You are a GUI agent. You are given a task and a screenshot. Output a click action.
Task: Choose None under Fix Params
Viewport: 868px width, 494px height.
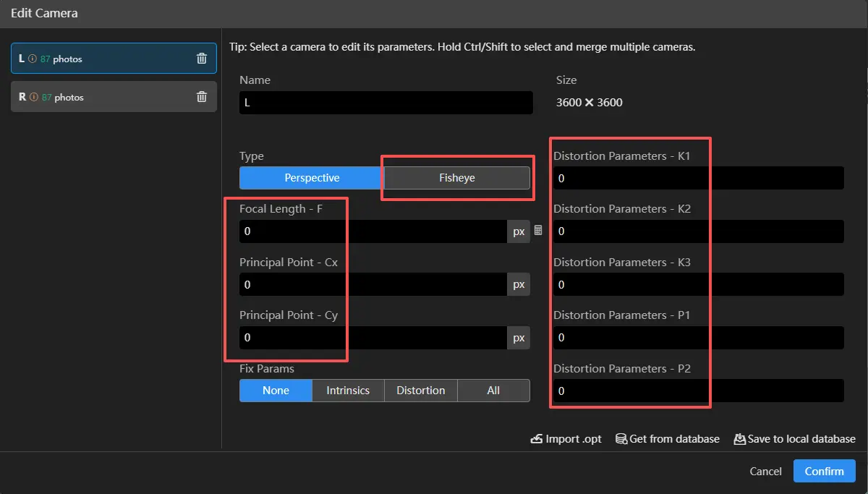[x=276, y=391]
